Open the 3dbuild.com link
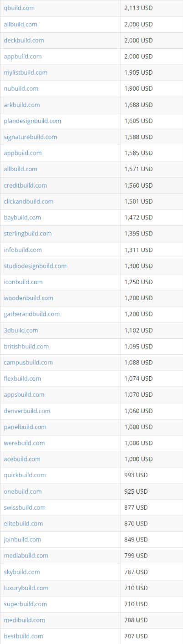Viewport: 183px width, 644px height. coord(21,330)
